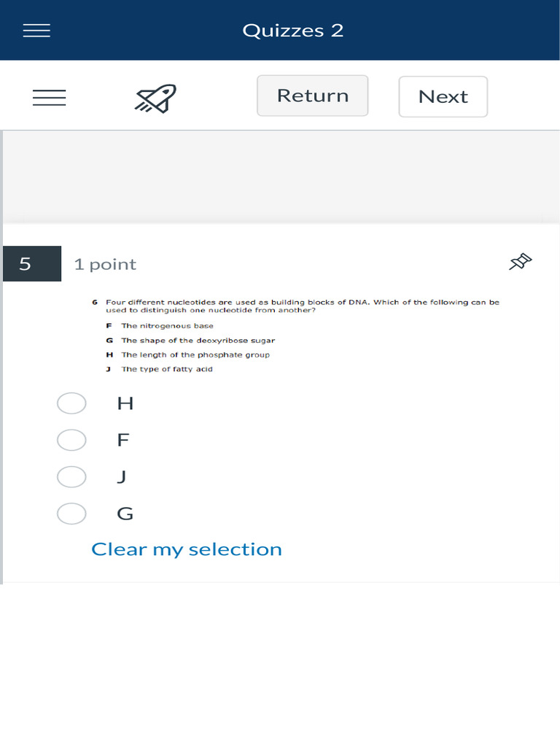Pin question 5 with pushpin icon
Screen dimensions: 560x747
[520, 263]
